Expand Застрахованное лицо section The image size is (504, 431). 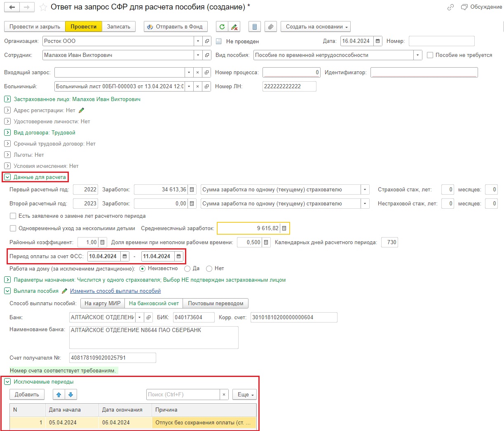coord(7,99)
